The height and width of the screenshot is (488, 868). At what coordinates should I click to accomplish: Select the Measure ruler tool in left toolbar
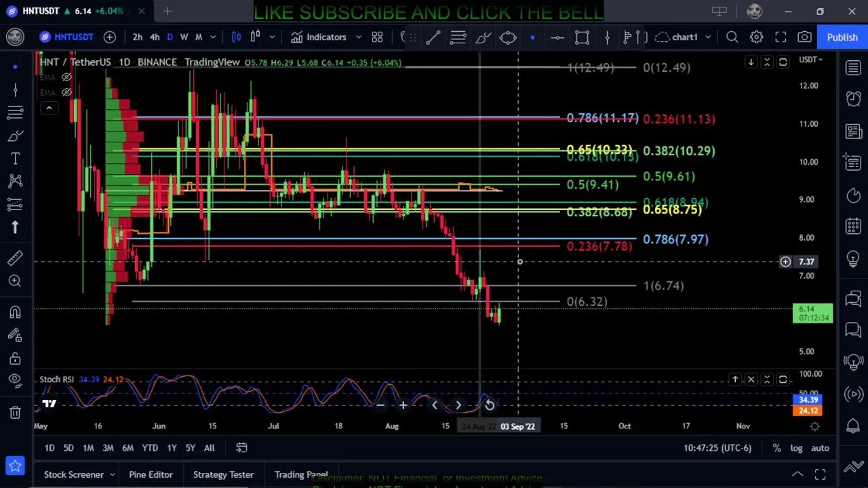[15, 258]
